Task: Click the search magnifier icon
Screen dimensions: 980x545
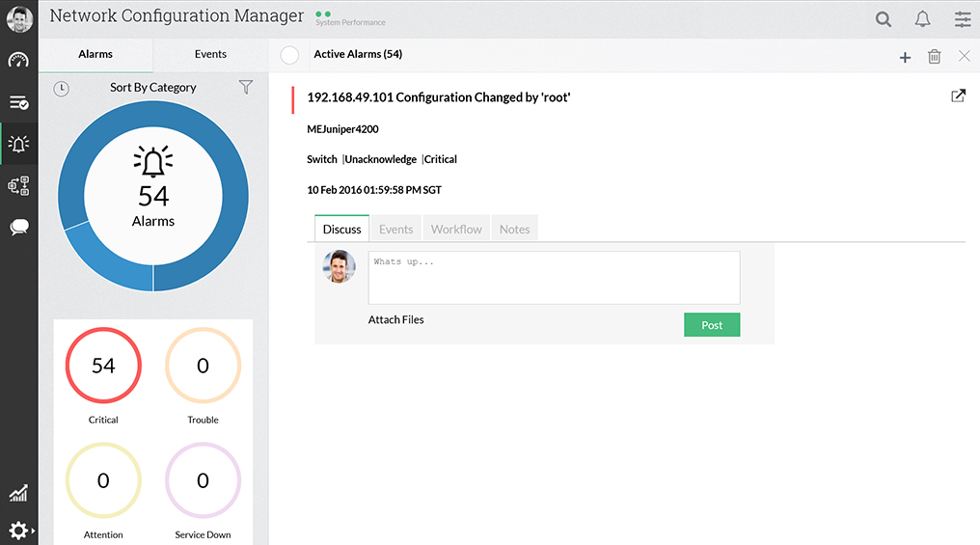Action: click(x=883, y=19)
